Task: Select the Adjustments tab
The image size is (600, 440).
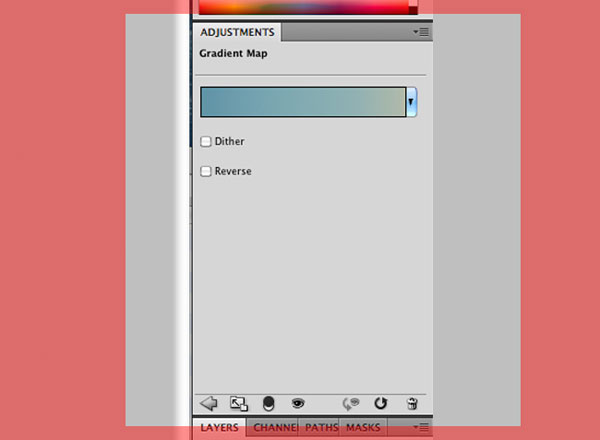Action: [237, 32]
